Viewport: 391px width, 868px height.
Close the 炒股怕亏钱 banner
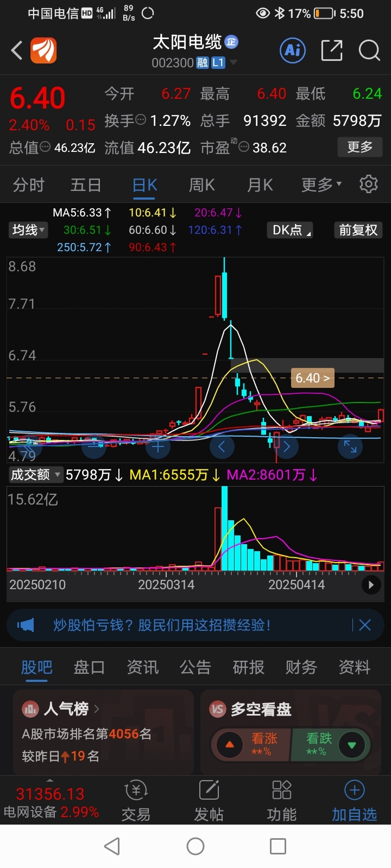[365, 626]
